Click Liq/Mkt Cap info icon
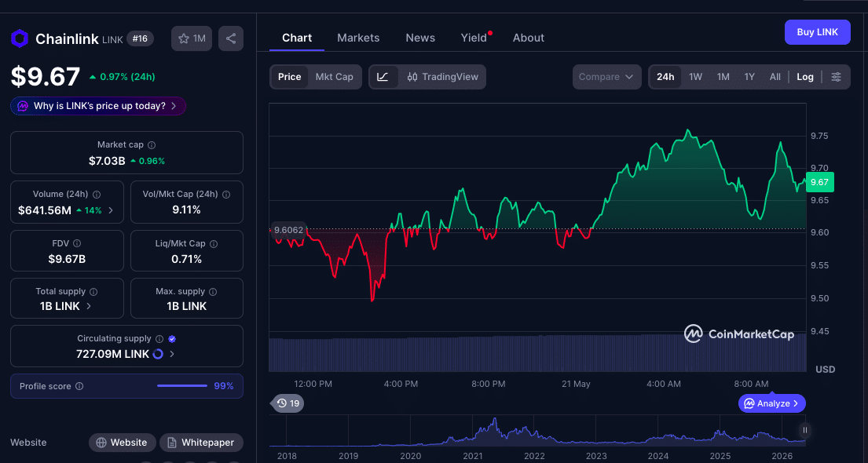The width and height of the screenshot is (868, 463). tap(214, 243)
